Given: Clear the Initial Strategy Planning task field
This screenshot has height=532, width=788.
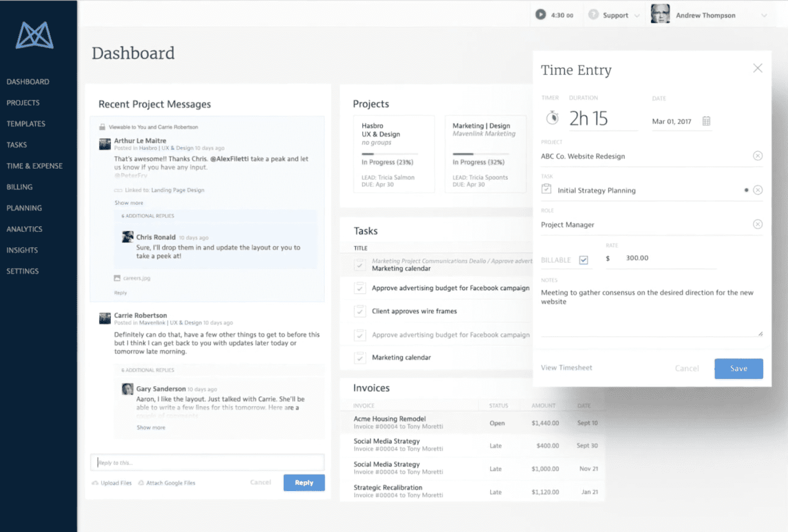Looking at the screenshot, I should [x=757, y=190].
